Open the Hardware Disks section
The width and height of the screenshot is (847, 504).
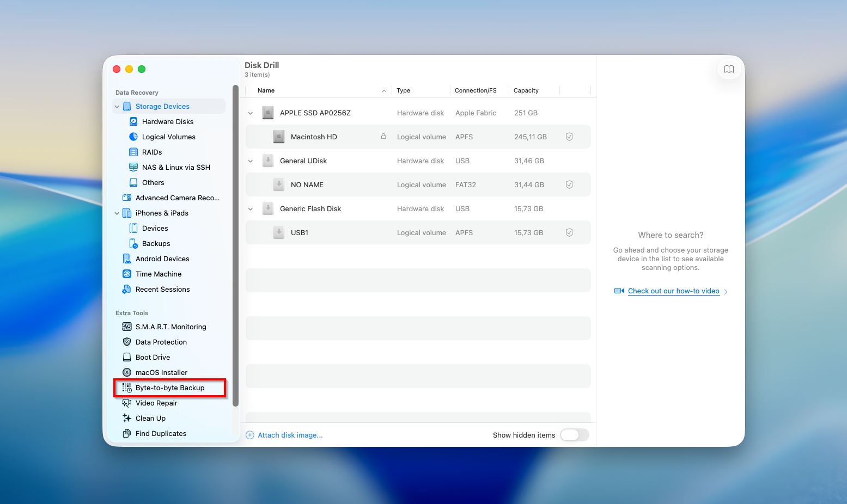tap(168, 121)
